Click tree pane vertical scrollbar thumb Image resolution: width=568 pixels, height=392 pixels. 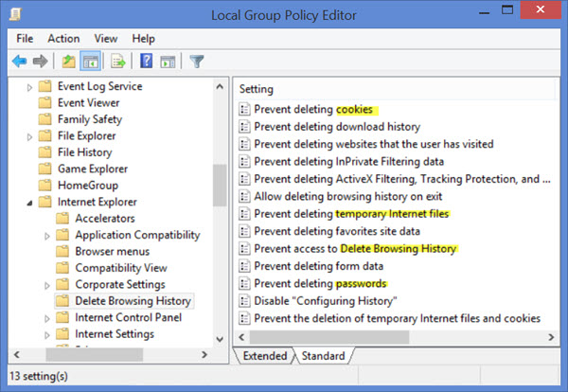tap(220, 186)
